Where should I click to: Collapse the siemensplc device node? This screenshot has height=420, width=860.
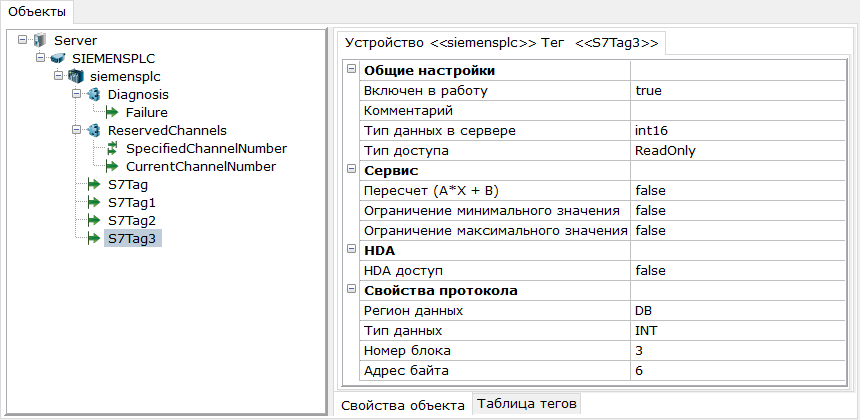click(x=58, y=76)
